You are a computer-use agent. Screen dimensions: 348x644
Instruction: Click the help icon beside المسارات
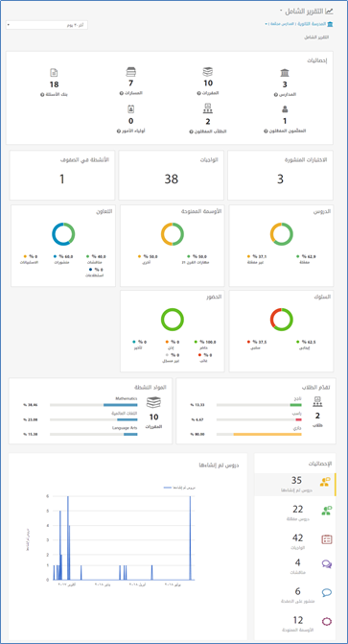coord(121,93)
